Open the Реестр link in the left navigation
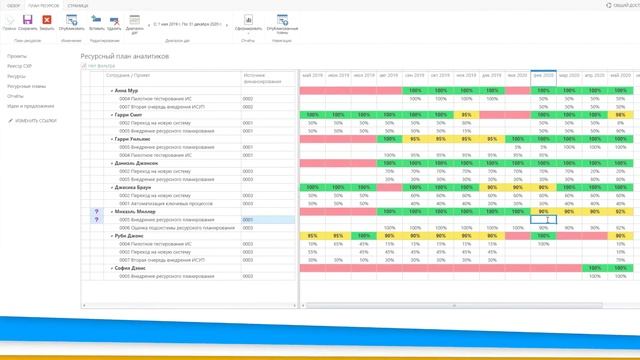Screen dimensions: 640x360 click(19, 66)
